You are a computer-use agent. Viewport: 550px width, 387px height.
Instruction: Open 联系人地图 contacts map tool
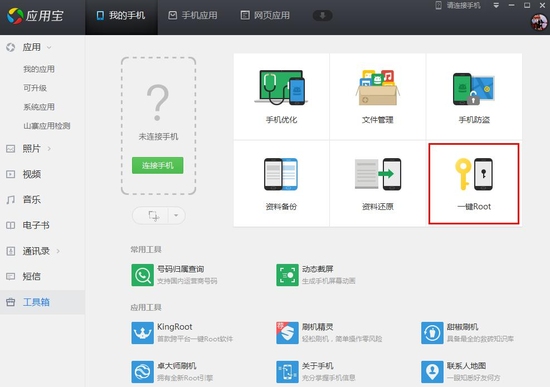(x=461, y=371)
